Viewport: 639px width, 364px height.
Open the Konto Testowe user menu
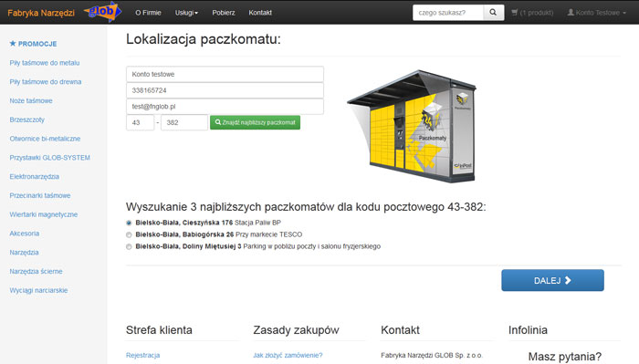tap(597, 13)
